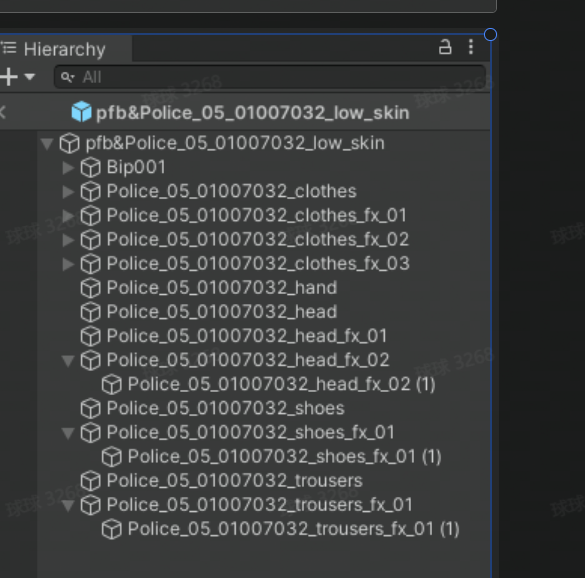The image size is (585, 578).
Task: Open the Hierarchy panel three-dot options menu
Action: pyautogui.click(x=471, y=47)
